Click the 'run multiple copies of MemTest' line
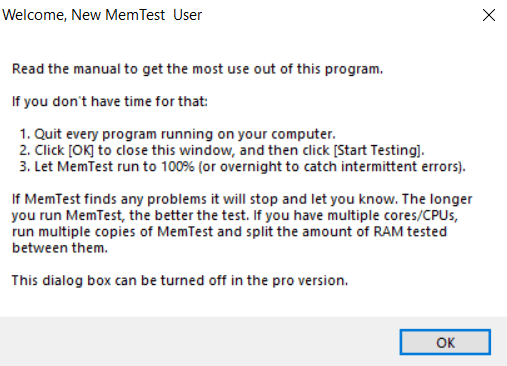This screenshot has width=507, height=366. click(x=229, y=232)
